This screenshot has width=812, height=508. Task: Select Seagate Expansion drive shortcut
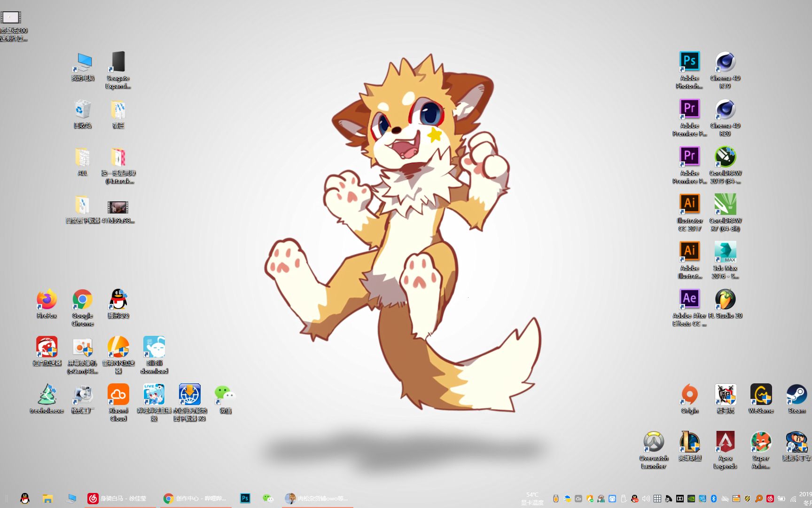coord(118,70)
